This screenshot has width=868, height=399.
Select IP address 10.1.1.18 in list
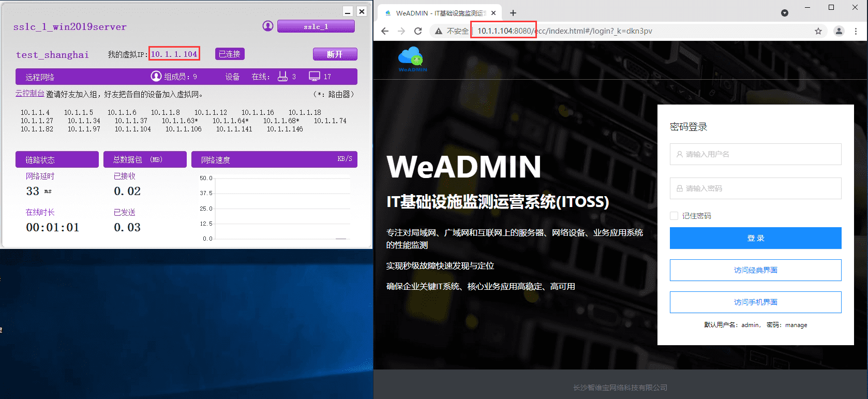pos(305,112)
